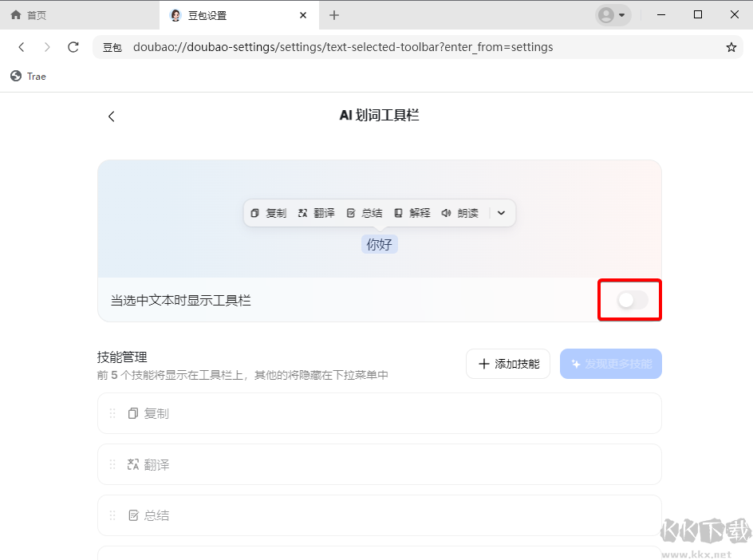Click the bookmark star in the address bar
Image resolution: width=753 pixels, height=560 pixels.
731,47
